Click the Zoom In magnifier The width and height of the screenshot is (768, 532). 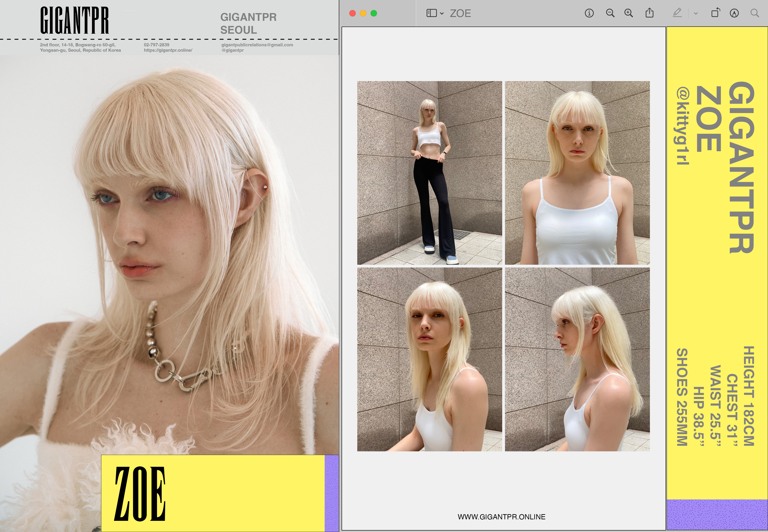tap(628, 13)
